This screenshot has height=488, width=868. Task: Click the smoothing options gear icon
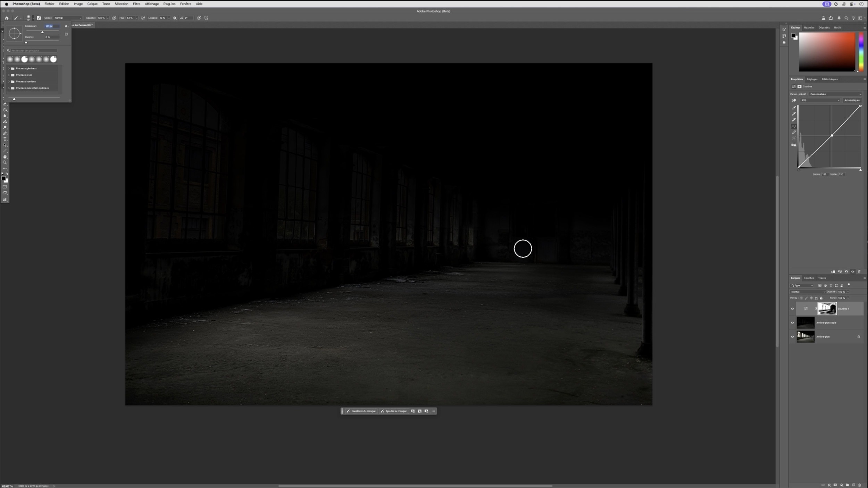pos(175,18)
